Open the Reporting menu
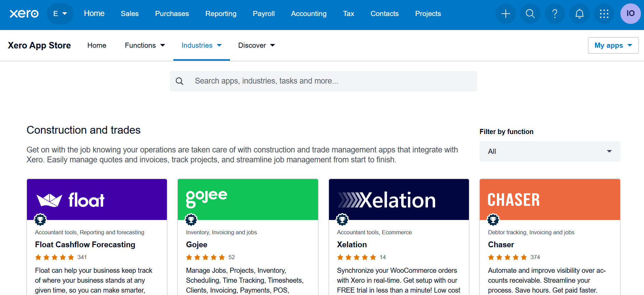Image resolution: width=644 pixels, height=295 pixels. tap(221, 14)
